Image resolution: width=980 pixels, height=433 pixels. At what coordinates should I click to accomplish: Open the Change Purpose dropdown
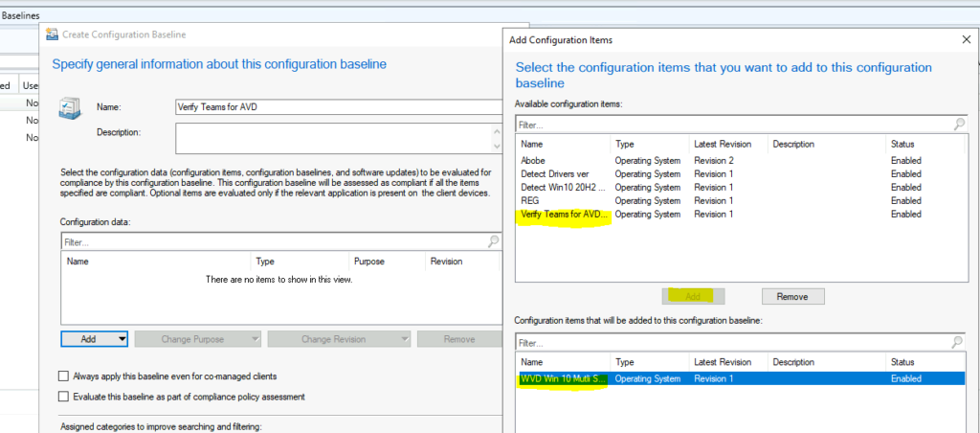tap(197, 339)
